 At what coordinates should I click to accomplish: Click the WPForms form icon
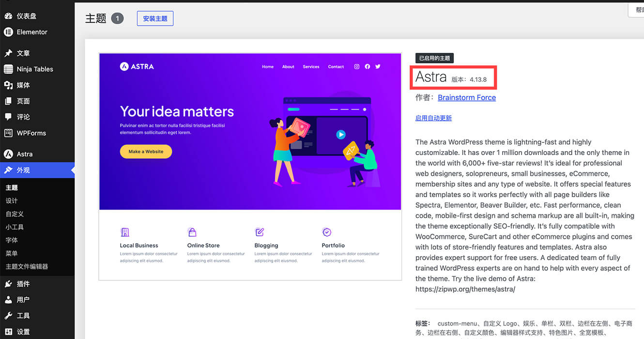click(8, 133)
